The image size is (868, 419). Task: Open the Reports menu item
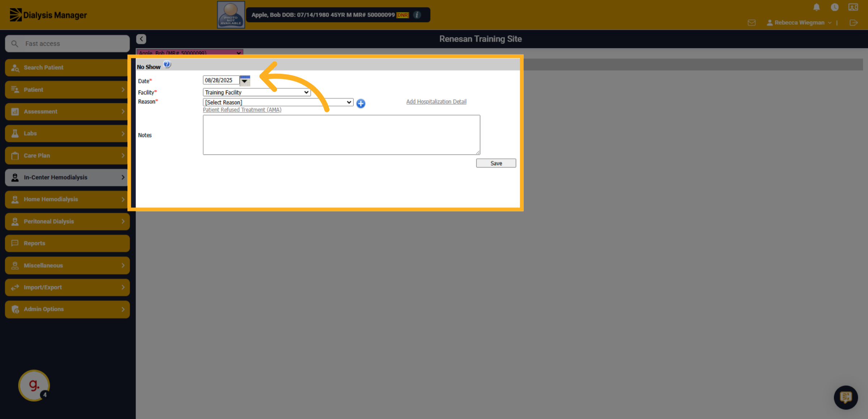(x=67, y=243)
